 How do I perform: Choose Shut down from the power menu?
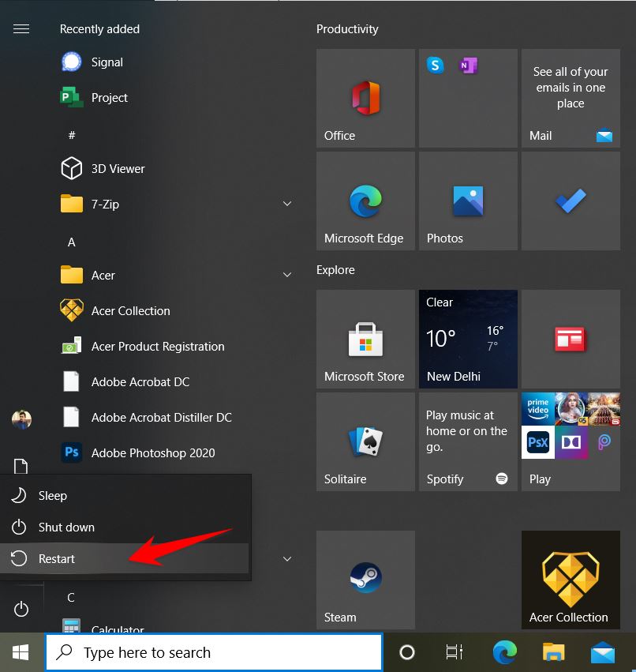124,527
